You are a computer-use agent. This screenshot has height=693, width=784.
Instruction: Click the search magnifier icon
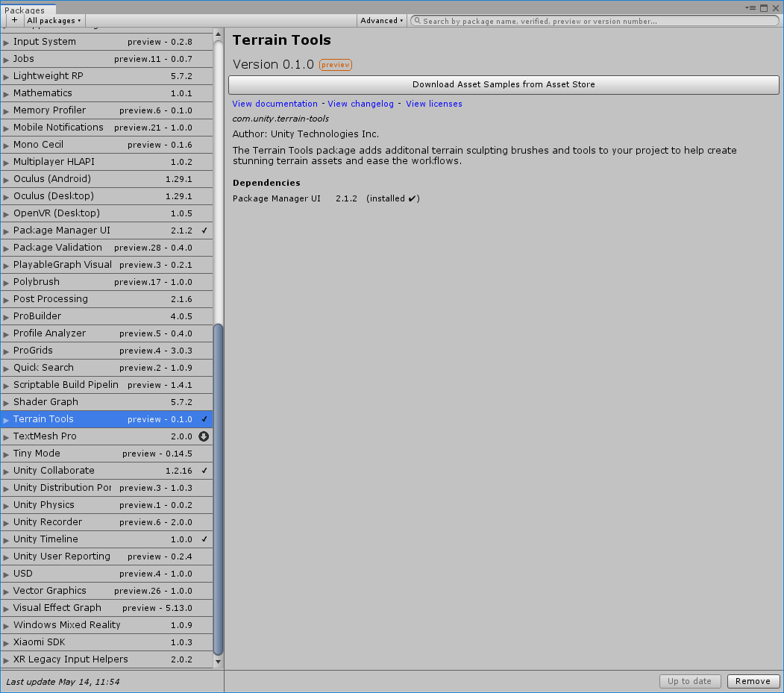[417, 21]
